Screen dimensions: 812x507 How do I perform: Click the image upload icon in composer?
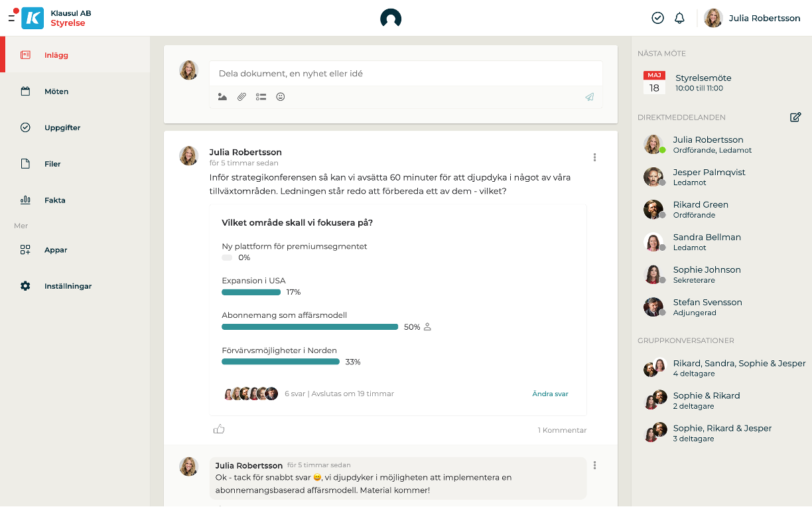pyautogui.click(x=222, y=97)
